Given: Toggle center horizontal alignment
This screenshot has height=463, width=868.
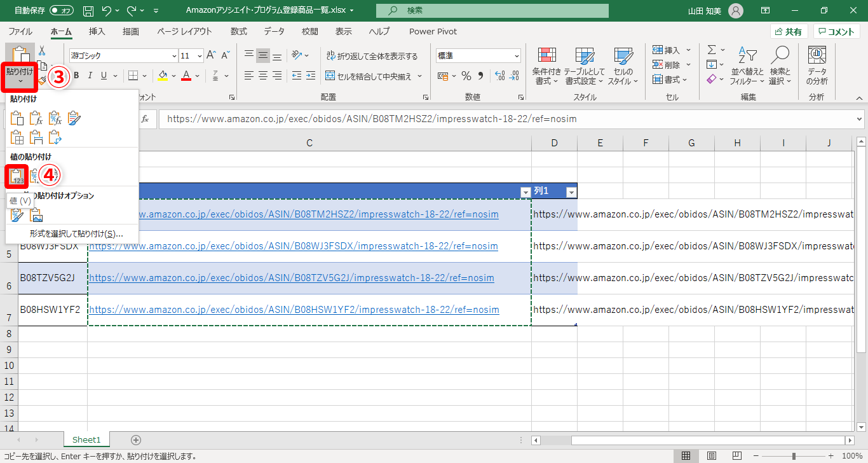Looking at the screenshot, I should 263,76.
